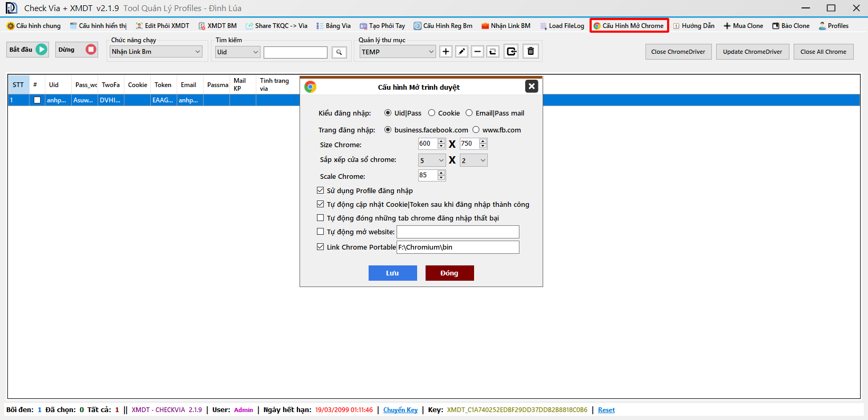Enable auto-close failed login chrome tabs
868x420 pixels.
point(320,218)
